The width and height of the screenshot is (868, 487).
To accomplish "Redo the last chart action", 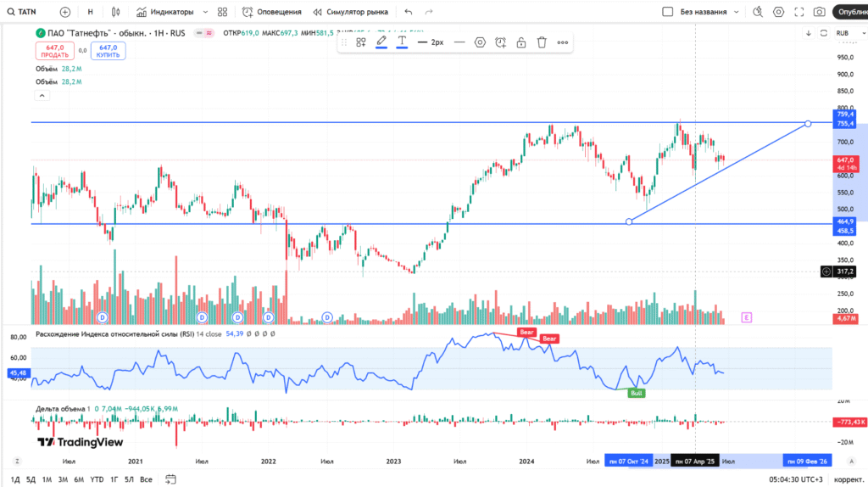I will [429, 12].
